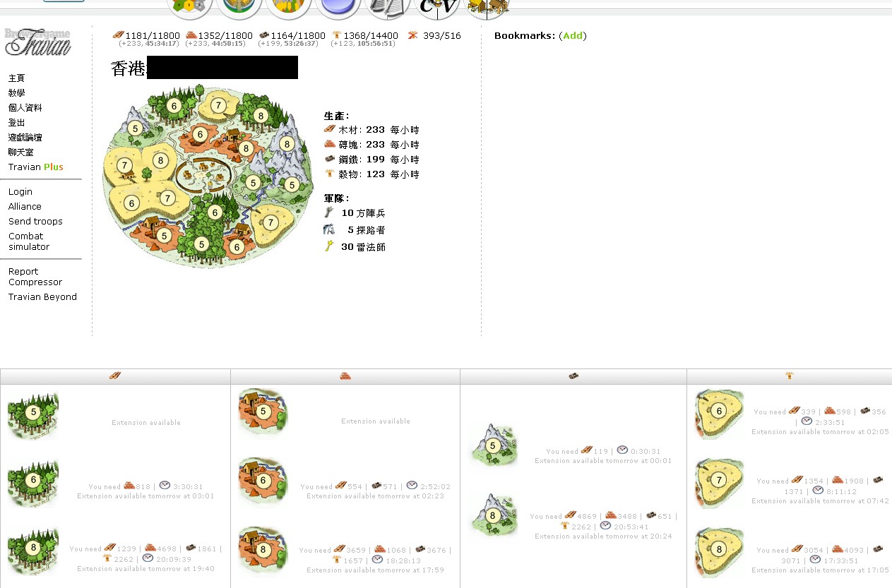Open Travian Plus link in sidebar
892x588 pixels.
click(x=36, y=167)
